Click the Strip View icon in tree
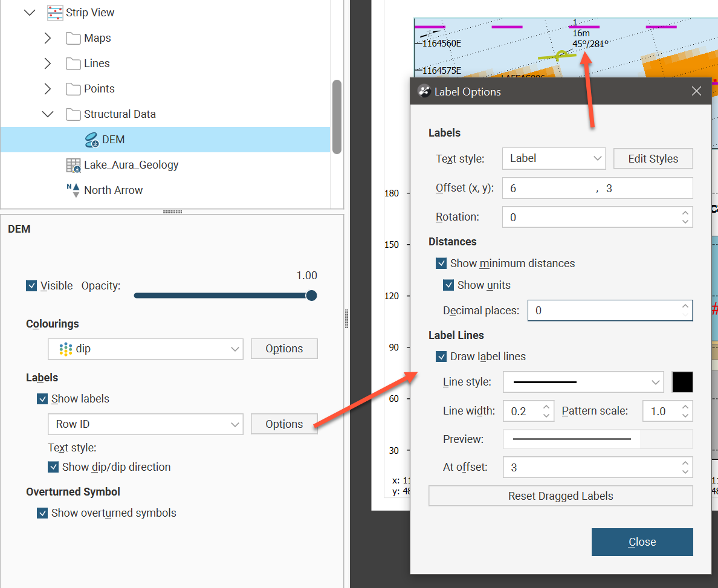Image resolution: width=718 pixels, height=588 pixels. (x=55, y=13)
